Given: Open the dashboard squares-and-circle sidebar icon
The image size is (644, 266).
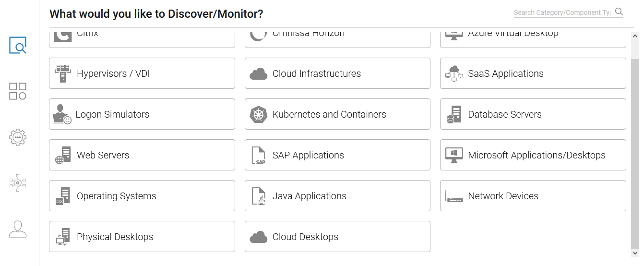Looking at the screenshot, I should (x=18, y=91).
